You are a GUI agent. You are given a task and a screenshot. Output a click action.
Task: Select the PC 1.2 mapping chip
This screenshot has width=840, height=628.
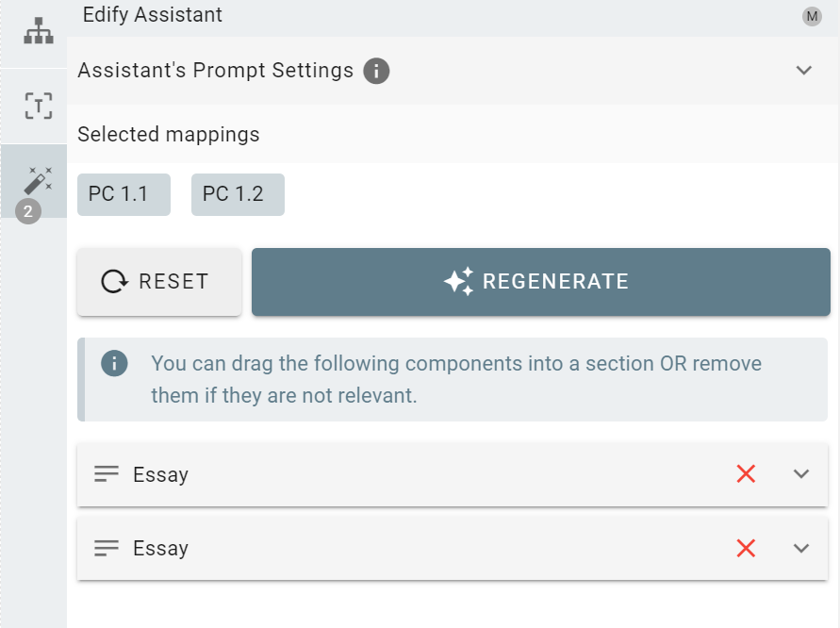coord(238,194)
